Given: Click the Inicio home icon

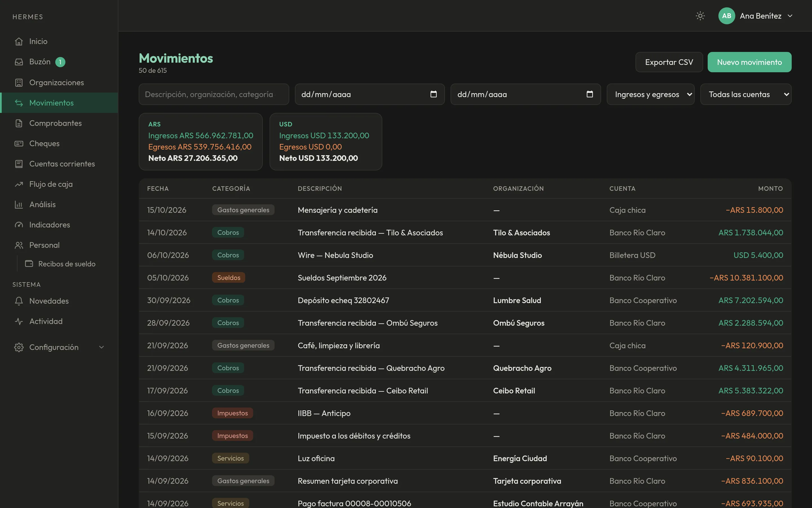Looking at the screenshot, I should click(19, 41).
